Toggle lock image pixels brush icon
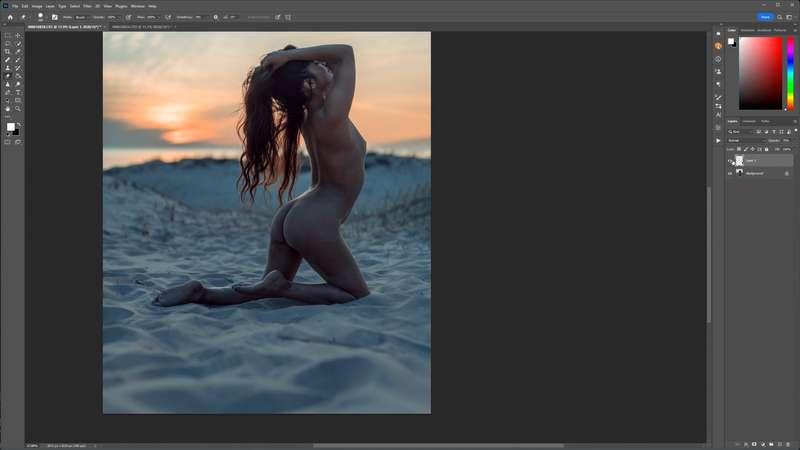This screenshot has height=450, width=800. 746,149
